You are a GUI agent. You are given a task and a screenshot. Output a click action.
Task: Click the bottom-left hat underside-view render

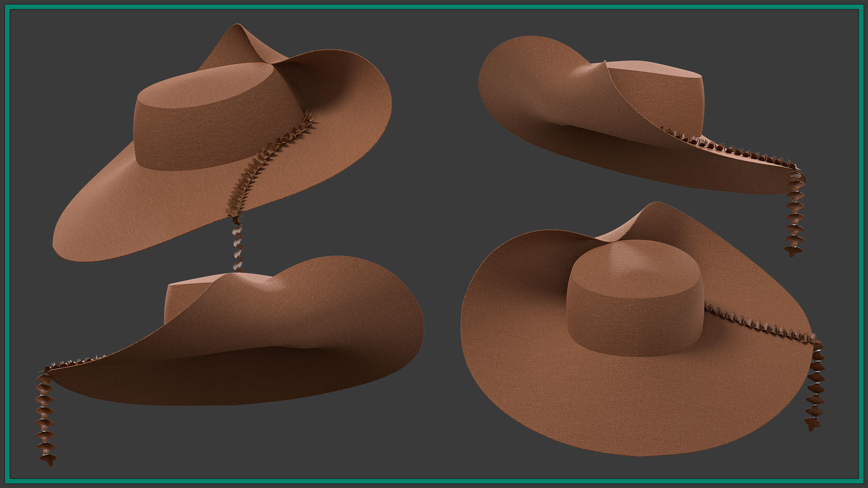(x=230, y=361)
